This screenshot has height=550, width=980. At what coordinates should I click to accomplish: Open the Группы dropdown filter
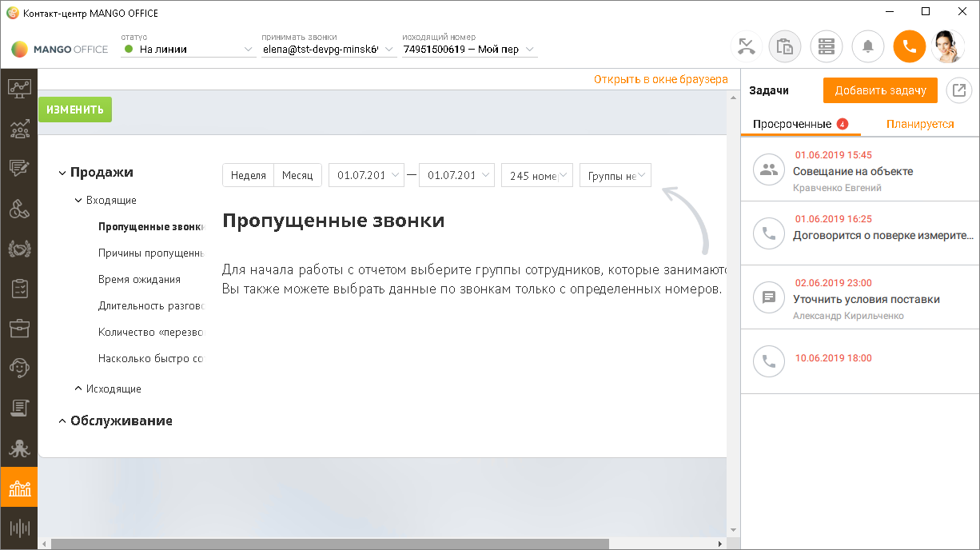click(x=615, y=175)
